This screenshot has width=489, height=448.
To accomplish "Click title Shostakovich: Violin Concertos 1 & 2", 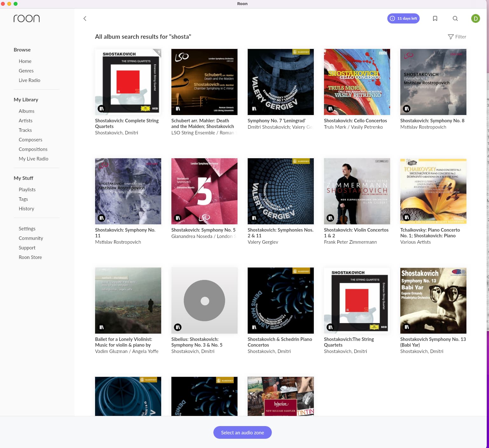I will coord(356,233).
